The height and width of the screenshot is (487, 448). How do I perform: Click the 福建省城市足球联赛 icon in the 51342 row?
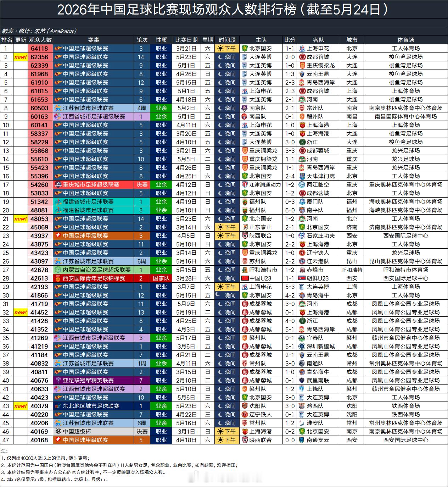coord(58,202)
